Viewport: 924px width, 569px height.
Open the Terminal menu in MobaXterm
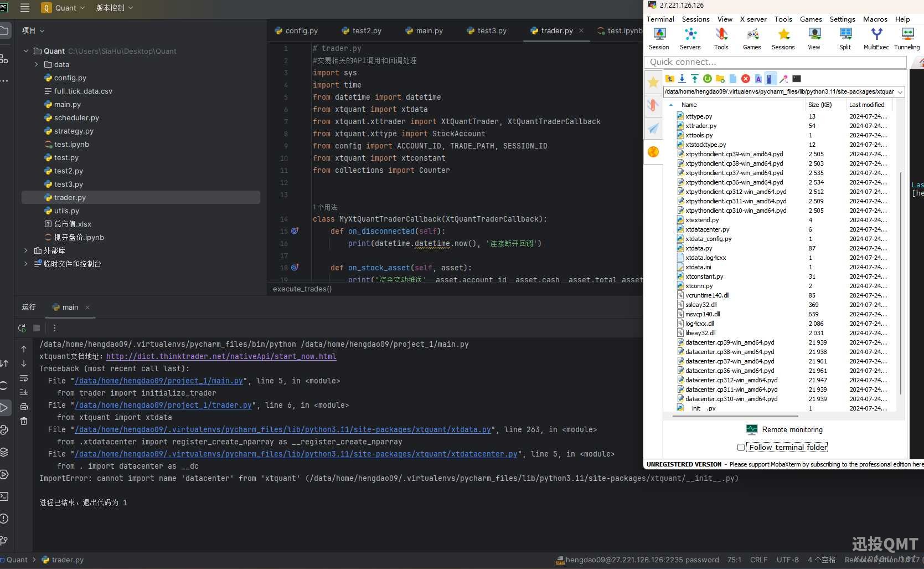tap(660, 19)
